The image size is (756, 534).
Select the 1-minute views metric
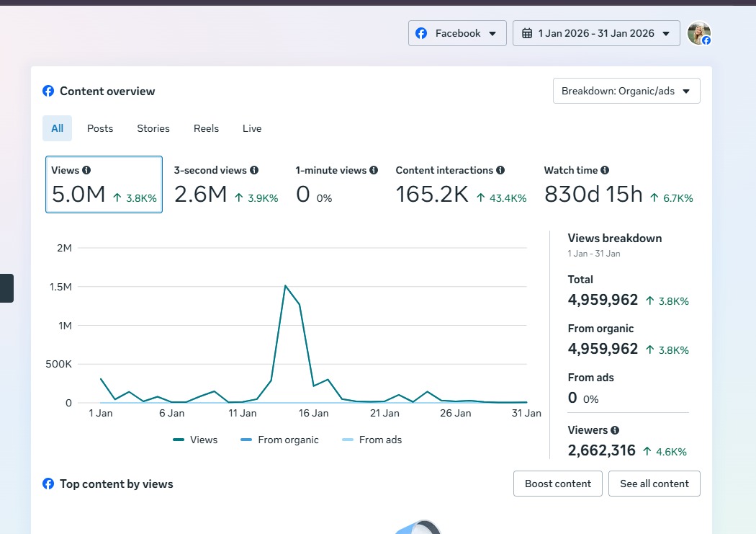tap(336, 185)
